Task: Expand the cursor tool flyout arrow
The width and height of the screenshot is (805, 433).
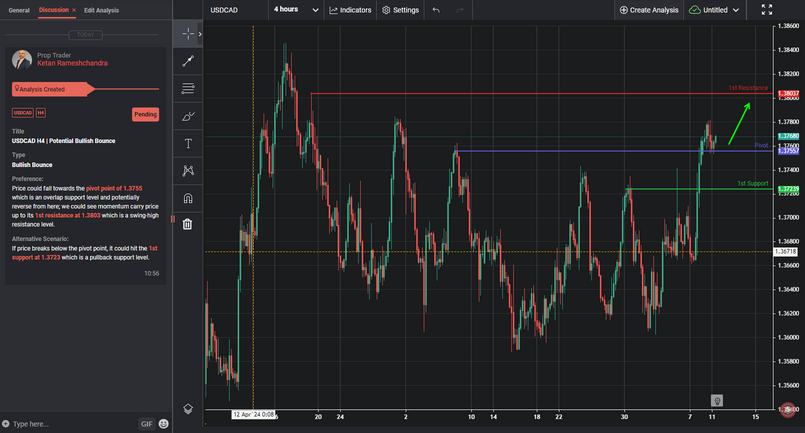Action: pos(200,34)
